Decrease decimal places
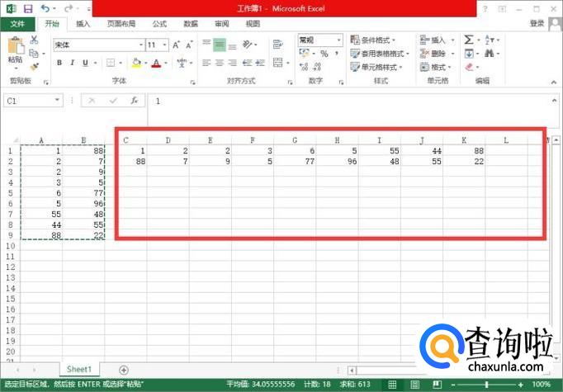The image size is (563, 392). (x=317, y=67)
